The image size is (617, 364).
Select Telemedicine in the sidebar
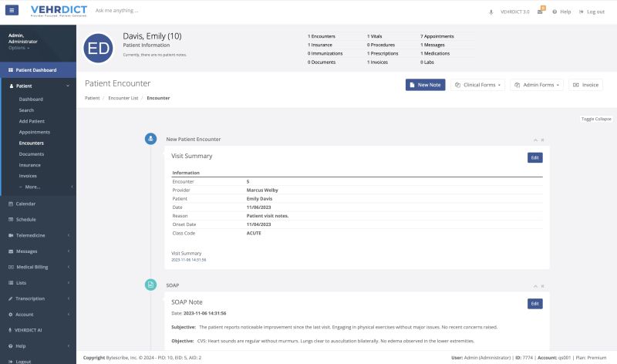32,235
